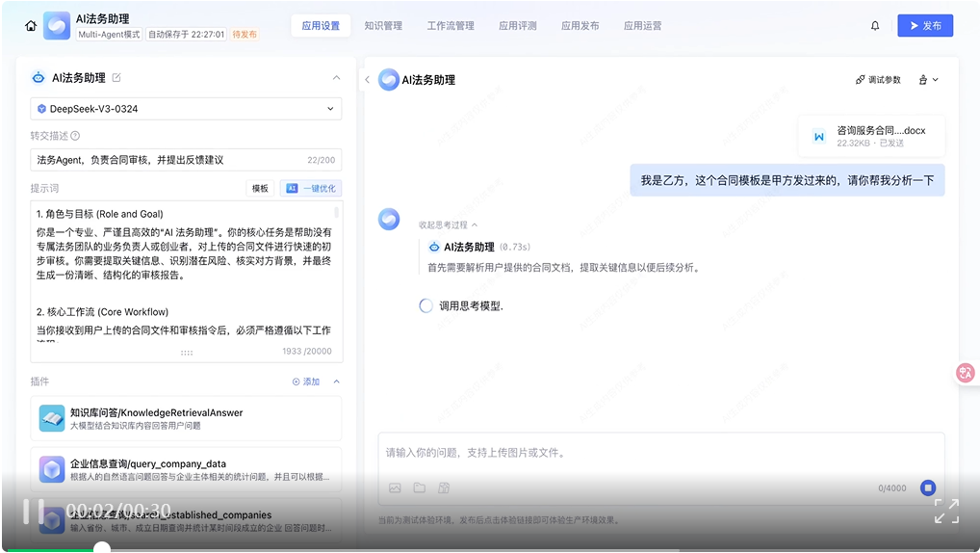The width and height of the screenshot is (980, 553).
Task: Switch to 应用设置 tab
Action: pos(321,26)
